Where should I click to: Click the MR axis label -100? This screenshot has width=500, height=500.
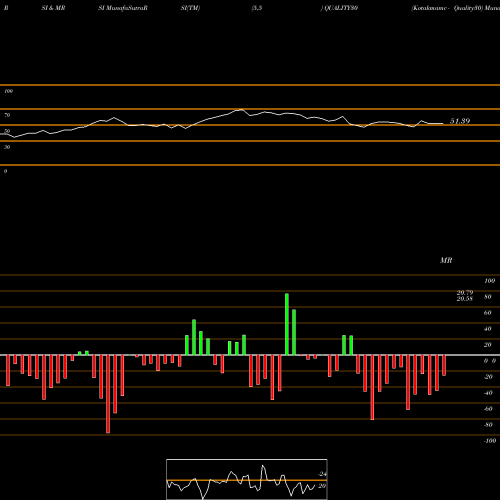pos(490,441)
